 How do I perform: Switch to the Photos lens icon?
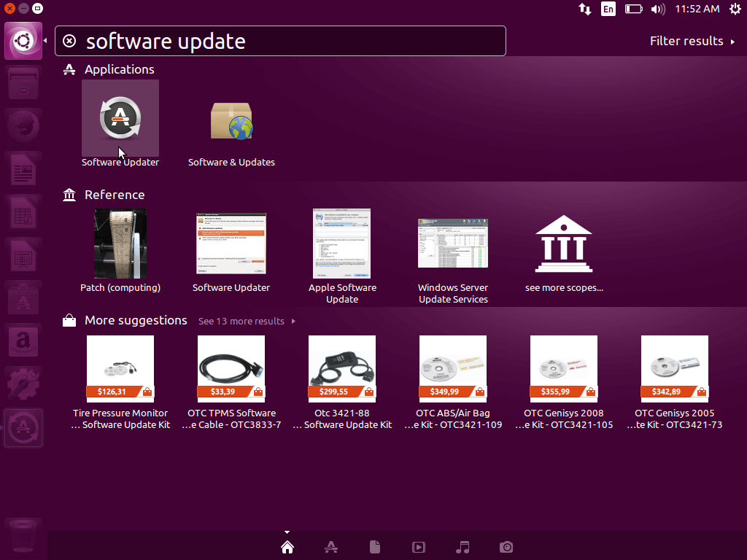pos(506,547)
